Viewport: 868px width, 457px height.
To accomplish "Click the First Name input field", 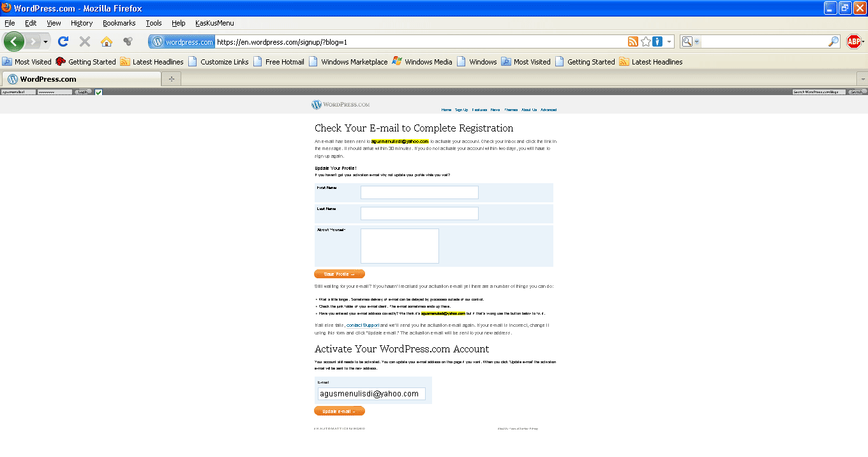I will click(x=419, y=192).
